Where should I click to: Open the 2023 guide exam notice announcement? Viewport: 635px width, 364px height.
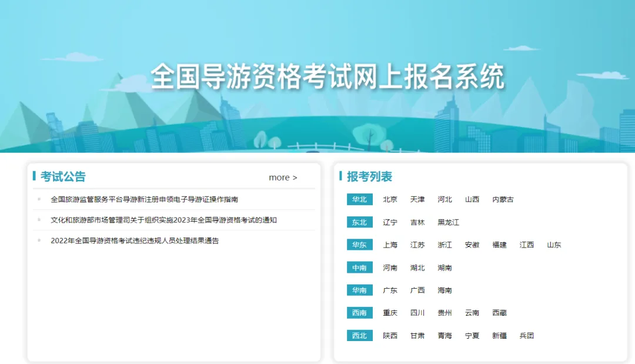163,220
